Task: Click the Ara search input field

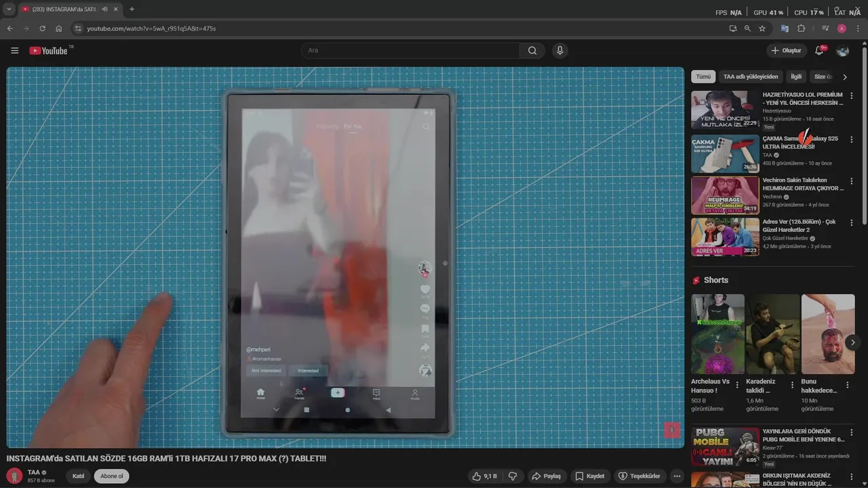Action: click(410, 51)
